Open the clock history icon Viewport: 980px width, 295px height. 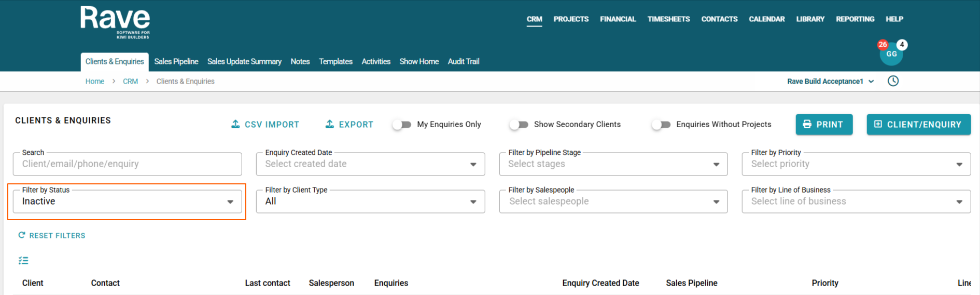click(893, 81)
